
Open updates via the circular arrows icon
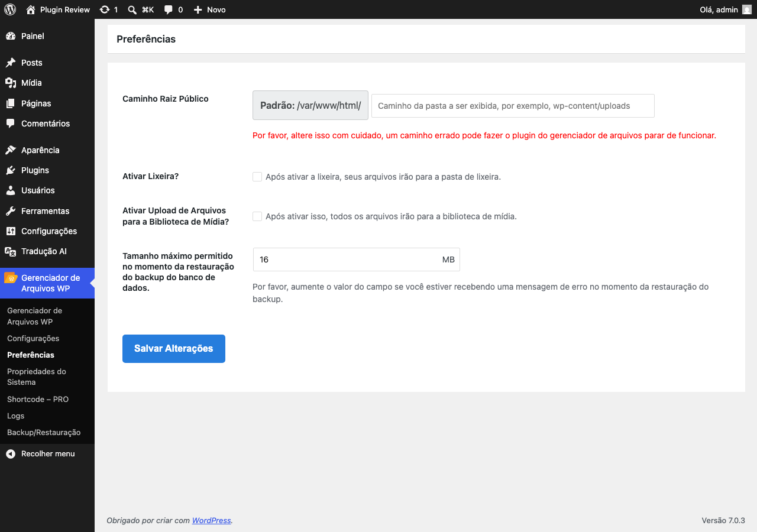[x=105, y=9]
